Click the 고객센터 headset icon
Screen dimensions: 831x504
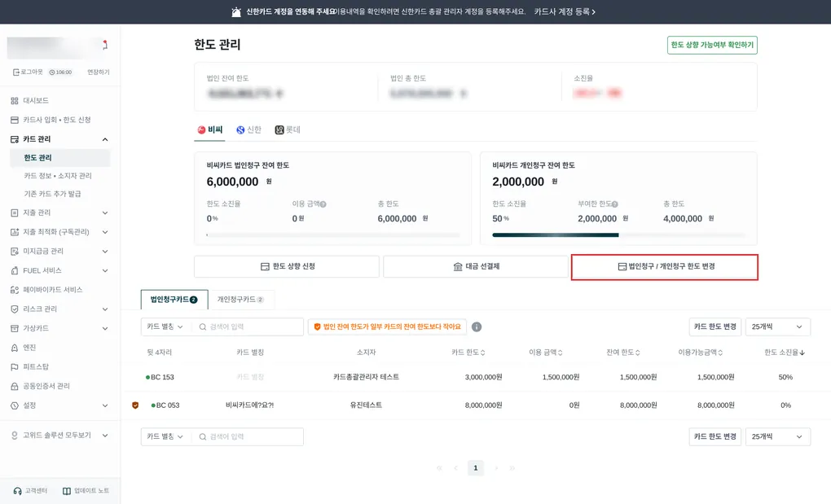[17, 491]
